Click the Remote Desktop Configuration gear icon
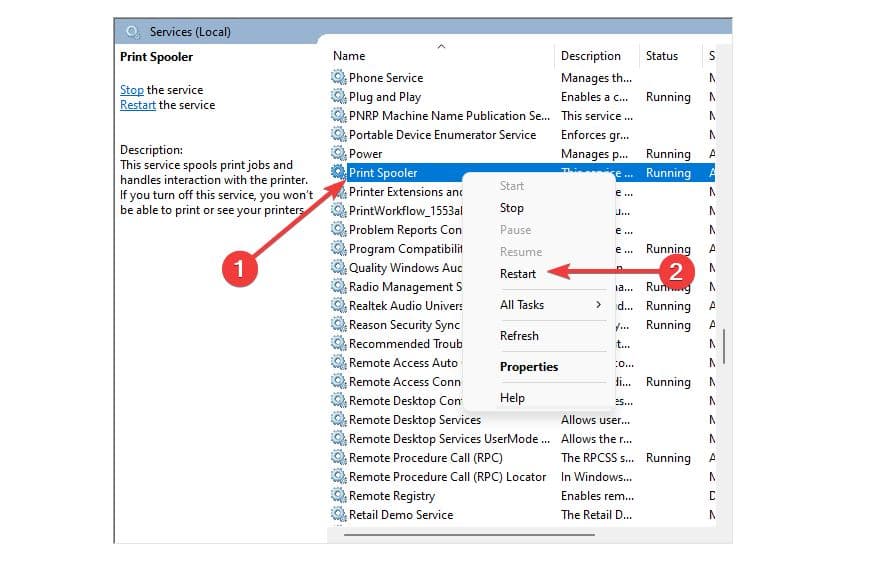Viewport: 877px width, 566px height. [338, 400]
